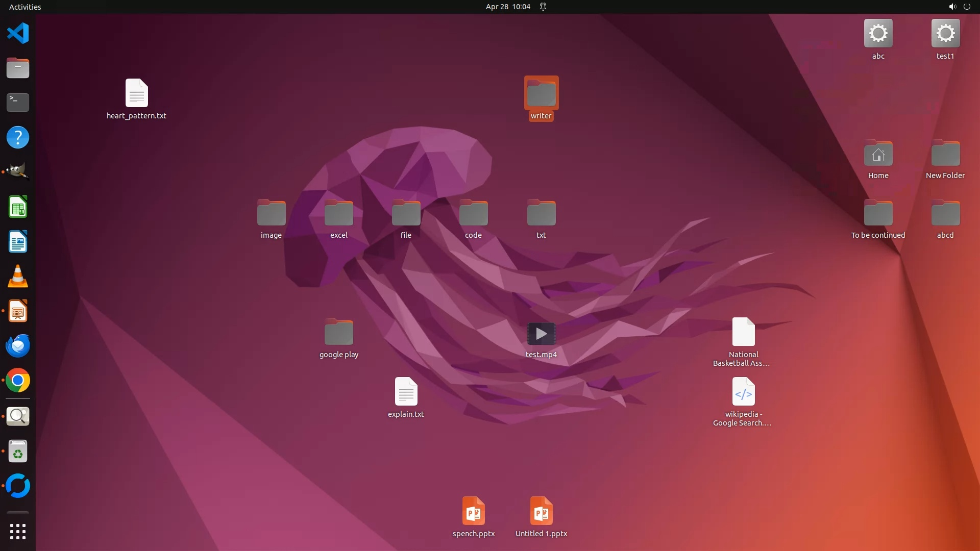
Task: Select the heart_pattern.txt file
Action: [x=136, y=94]
